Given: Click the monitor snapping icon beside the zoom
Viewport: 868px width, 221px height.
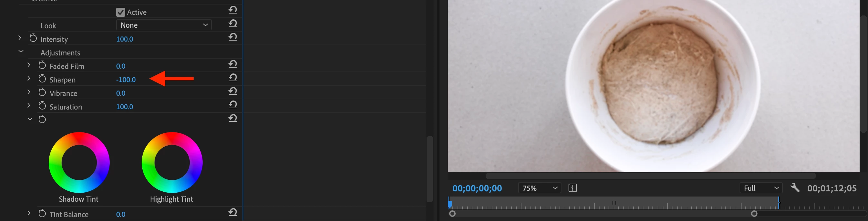Looking at the screenshot, I should click(572, 188).
